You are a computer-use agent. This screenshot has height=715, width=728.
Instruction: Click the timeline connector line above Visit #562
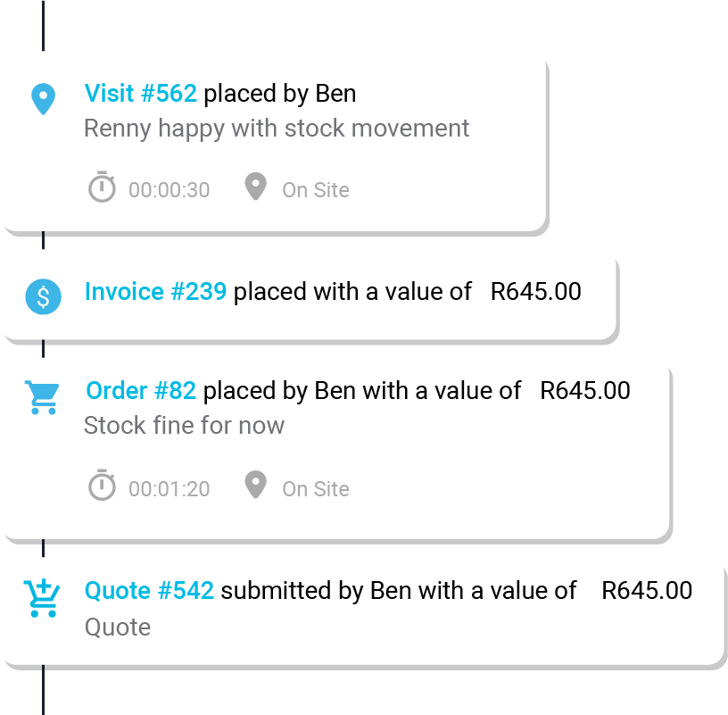43,27
